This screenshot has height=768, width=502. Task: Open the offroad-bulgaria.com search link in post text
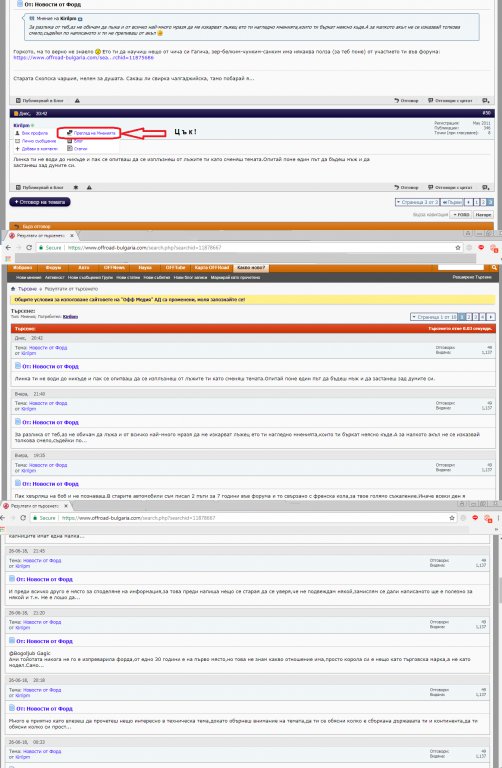(x=84, y=57)
